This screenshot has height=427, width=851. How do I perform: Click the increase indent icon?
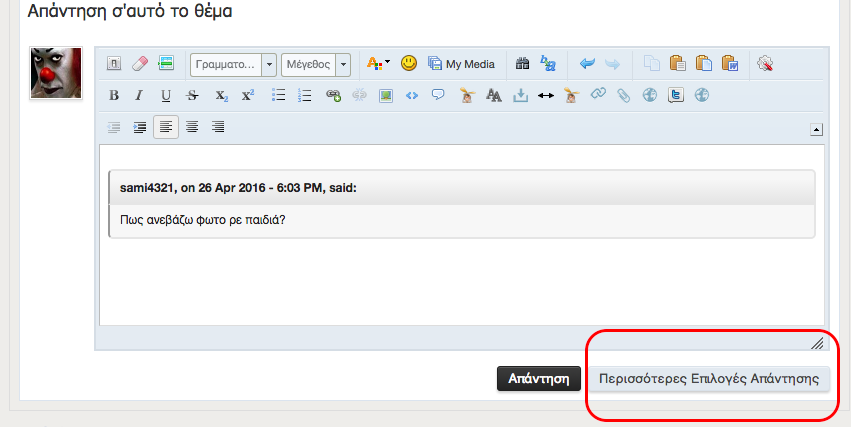click(x=139, y=128)
